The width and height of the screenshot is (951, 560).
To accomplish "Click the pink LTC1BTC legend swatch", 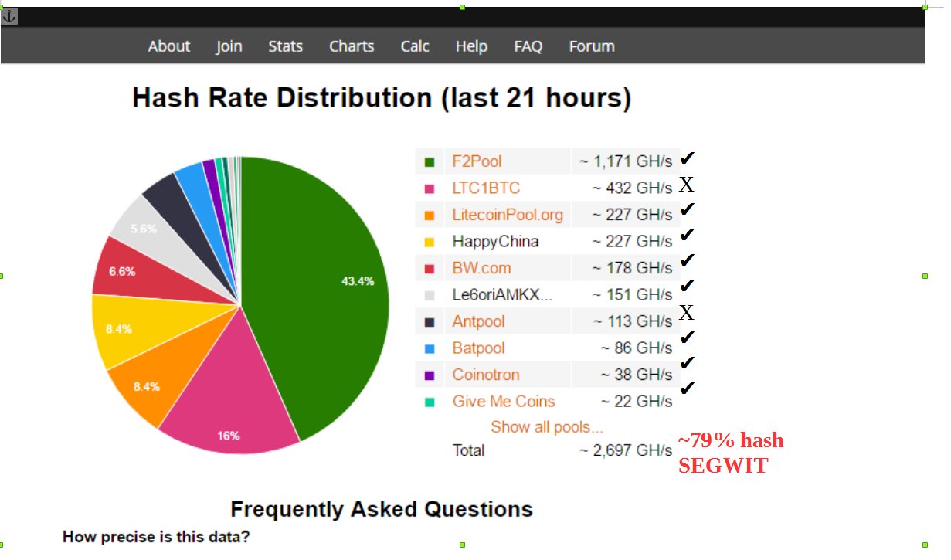I will [430, 188].
